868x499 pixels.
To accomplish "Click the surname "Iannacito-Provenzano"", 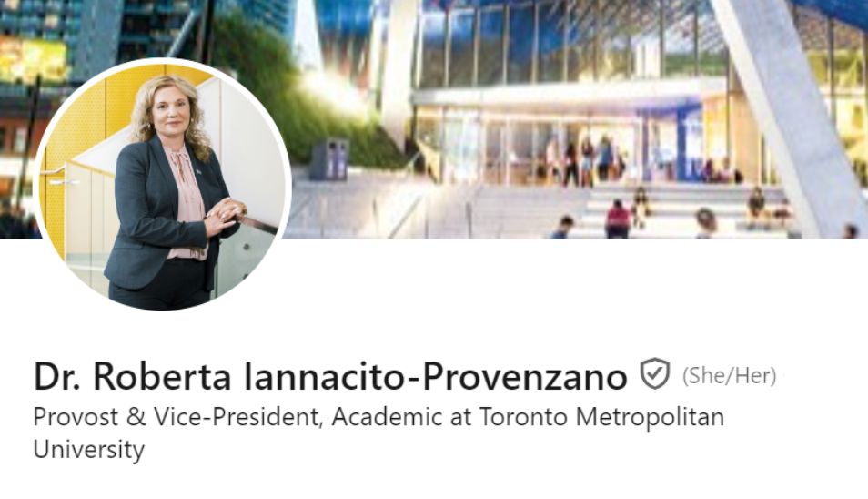I will point(435,377).
